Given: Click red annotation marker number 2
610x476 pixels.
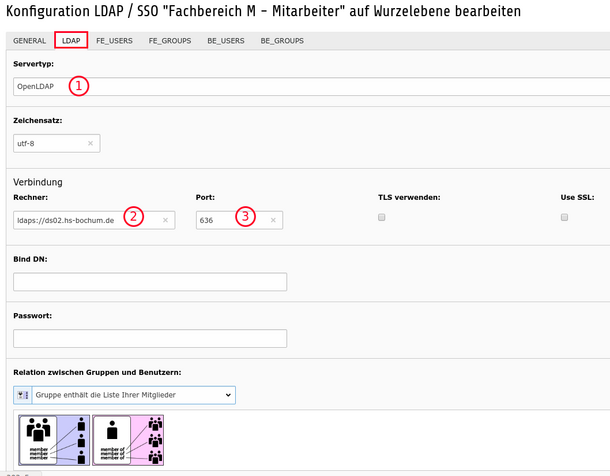Looking at the screenshot, I should (x=134, y=217).
